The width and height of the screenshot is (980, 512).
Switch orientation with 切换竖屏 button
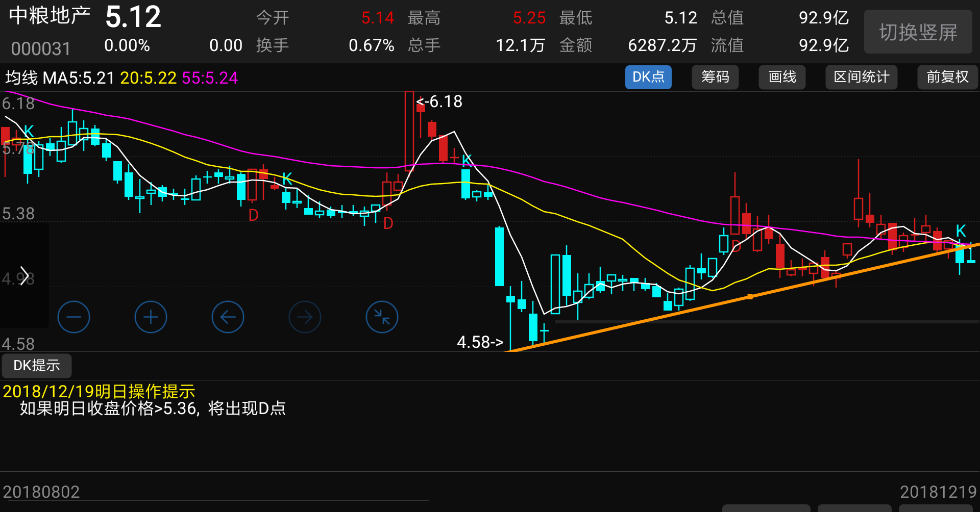(918, 32)
